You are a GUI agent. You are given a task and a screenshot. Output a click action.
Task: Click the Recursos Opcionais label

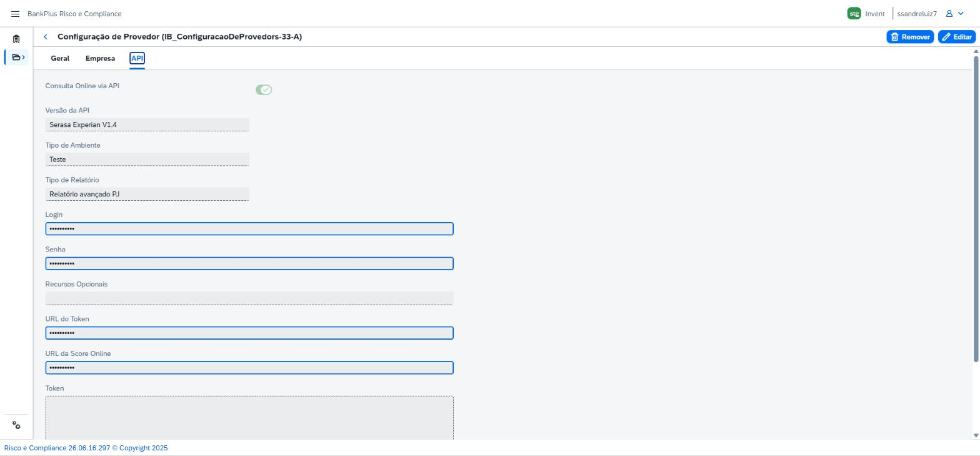[76, 284]
